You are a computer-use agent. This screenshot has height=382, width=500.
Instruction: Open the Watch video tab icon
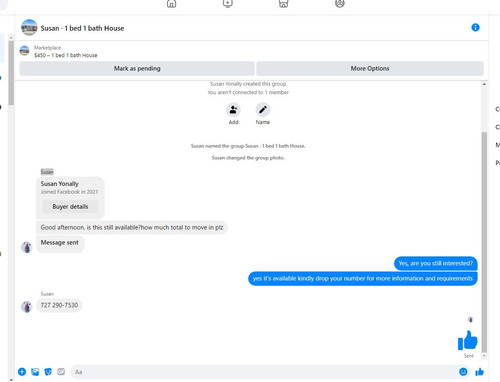(228, 3)
